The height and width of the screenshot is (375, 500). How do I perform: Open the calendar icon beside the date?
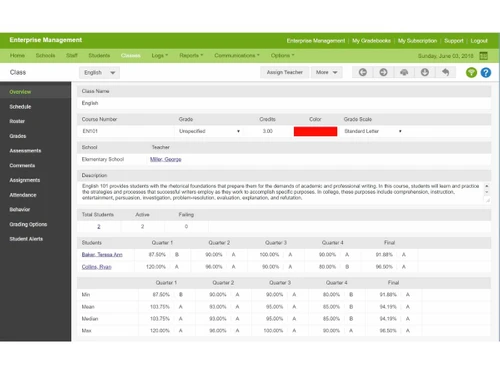(x=483, y=56)
